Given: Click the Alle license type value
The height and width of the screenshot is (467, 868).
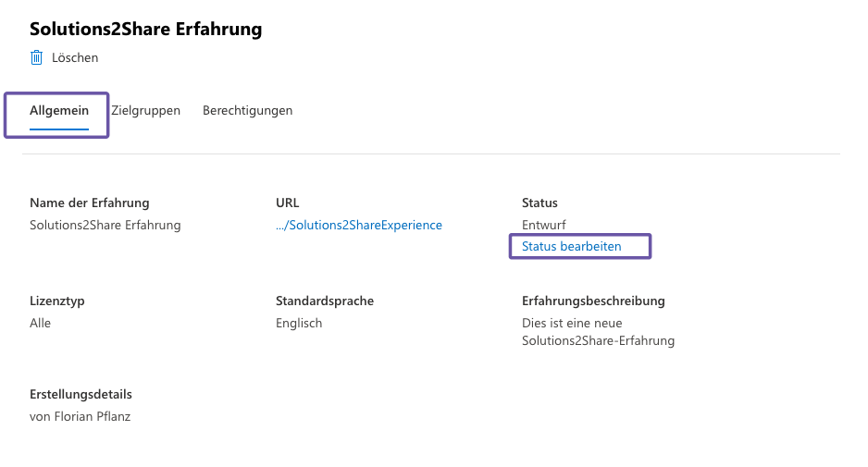Looking at the screenshot, I should (41, 323).
